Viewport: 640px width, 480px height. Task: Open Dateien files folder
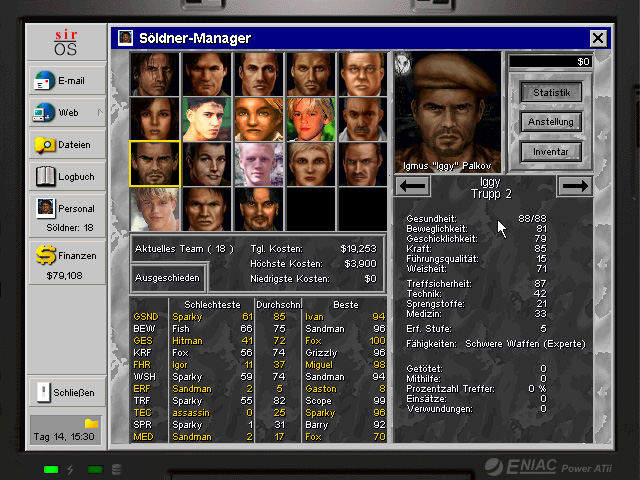(x=66, y=145)
